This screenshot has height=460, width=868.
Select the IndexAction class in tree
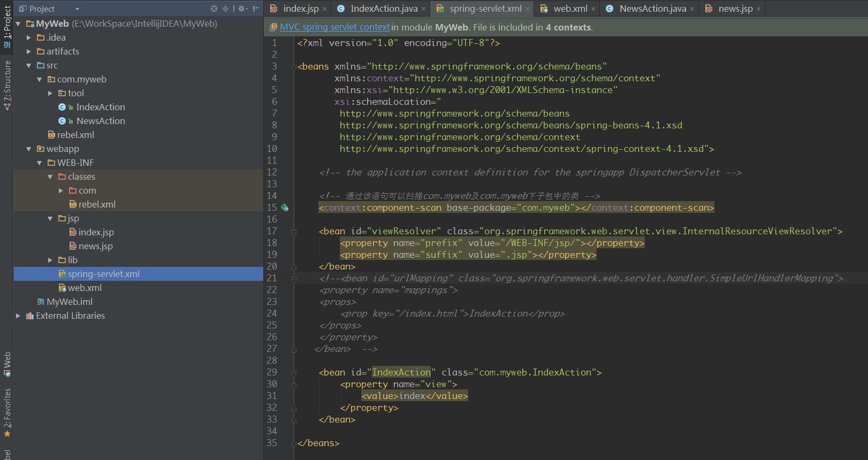tap(100, 107)
